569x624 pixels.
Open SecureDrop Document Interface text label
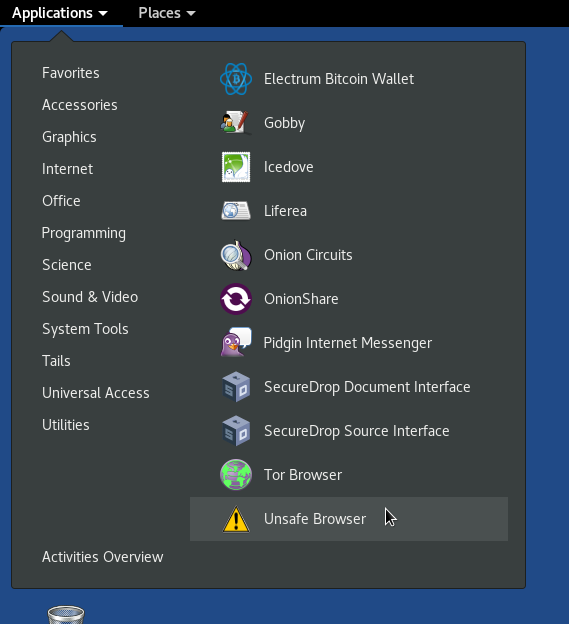point(367,387)
